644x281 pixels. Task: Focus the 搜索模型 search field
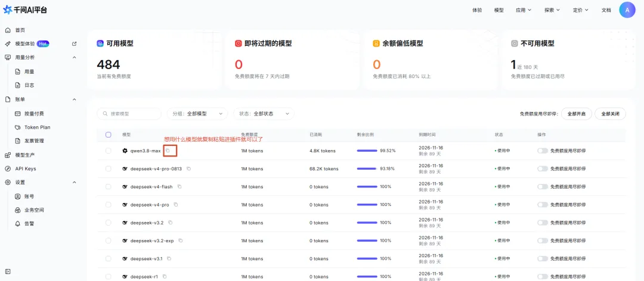[129, 114]
